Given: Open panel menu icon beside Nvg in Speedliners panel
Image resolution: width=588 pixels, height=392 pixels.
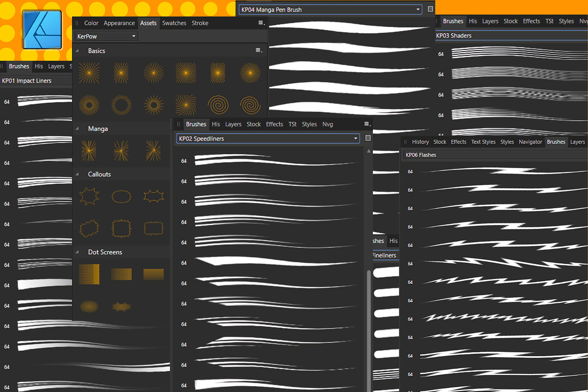Looking at the screenshot, I should point(367,124).
